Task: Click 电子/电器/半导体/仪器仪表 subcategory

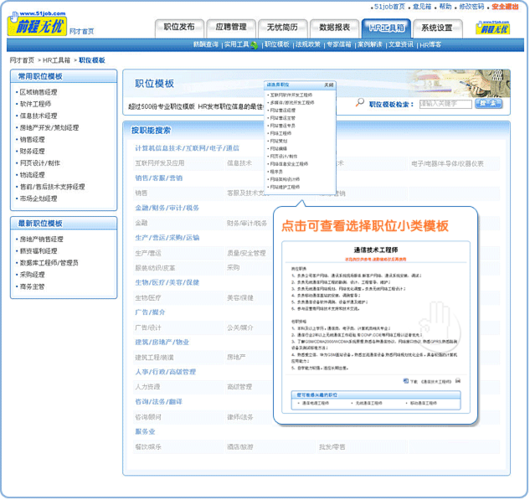Action: click(447, 164)
